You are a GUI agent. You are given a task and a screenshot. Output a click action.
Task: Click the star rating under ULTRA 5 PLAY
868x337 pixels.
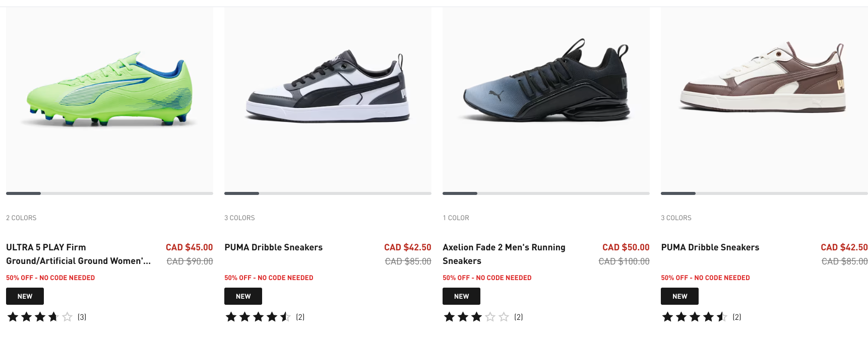[40, 317]
